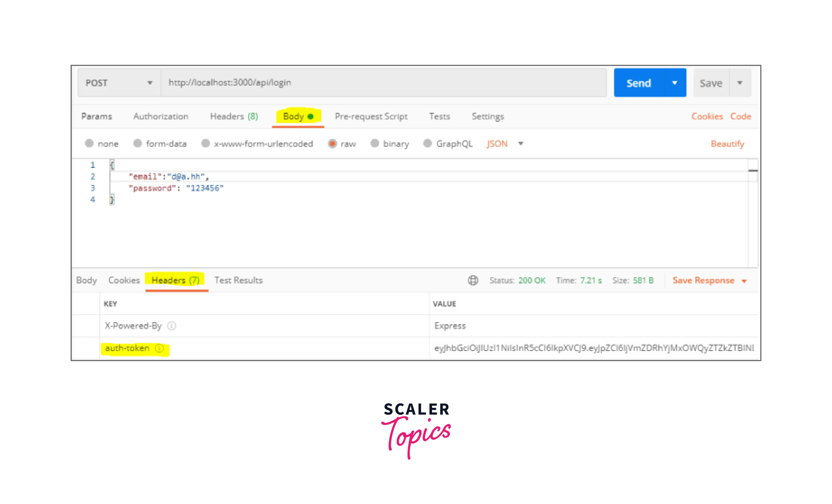
Task: Click the globe network icon near Status
Action: click(473, 280)
